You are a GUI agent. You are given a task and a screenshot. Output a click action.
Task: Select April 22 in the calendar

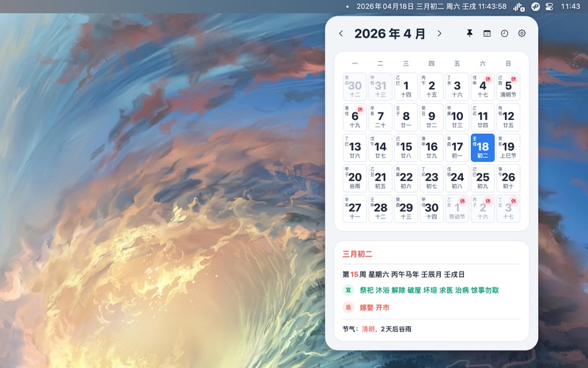click(406, 178)
